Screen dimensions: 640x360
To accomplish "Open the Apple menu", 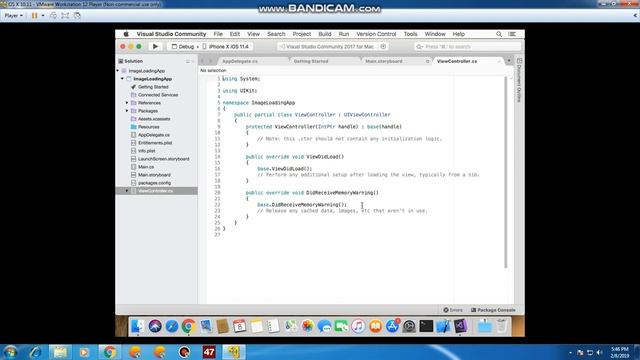I will [x=126, y=34].
